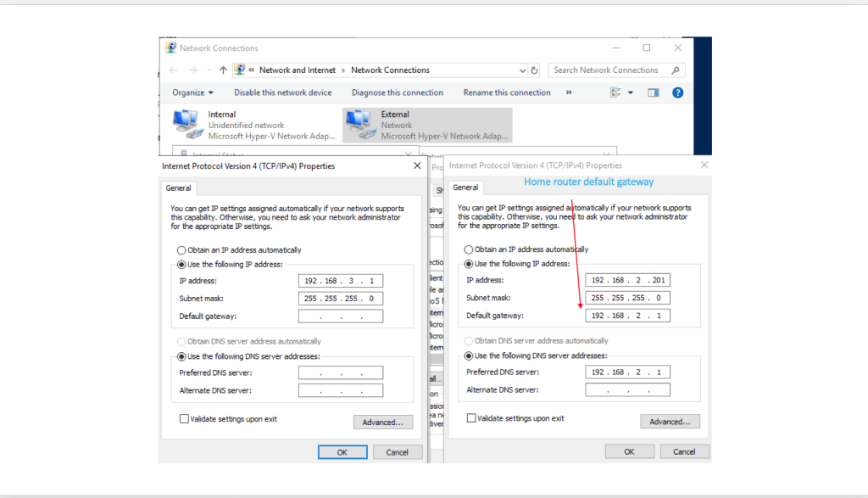Select Obtain IP automatically in 192.168.2.201 dialog

point(469,249)
